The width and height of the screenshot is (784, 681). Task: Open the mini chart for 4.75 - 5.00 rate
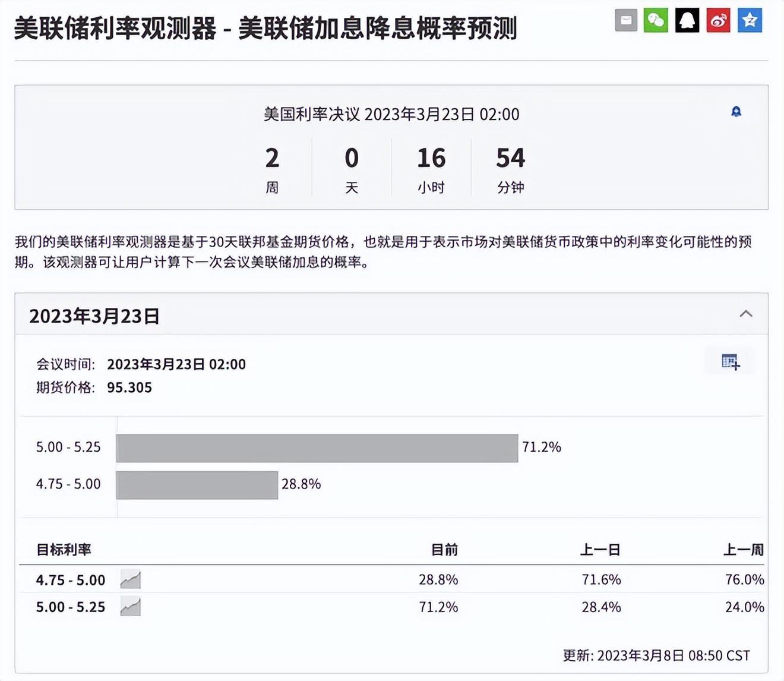coord(129,579)
